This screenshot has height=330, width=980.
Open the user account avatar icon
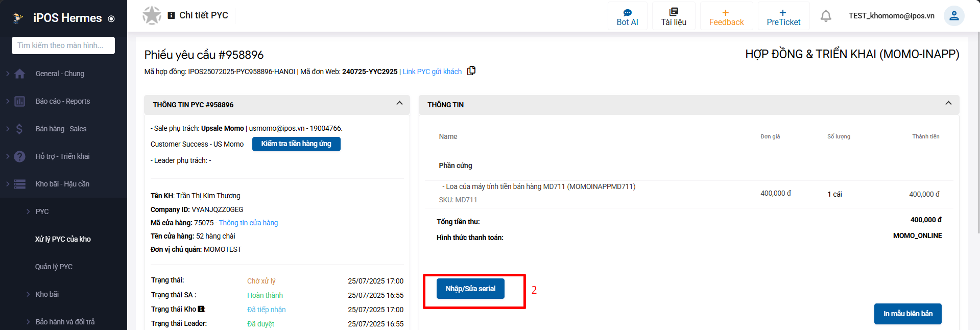(x=953, y=16)
